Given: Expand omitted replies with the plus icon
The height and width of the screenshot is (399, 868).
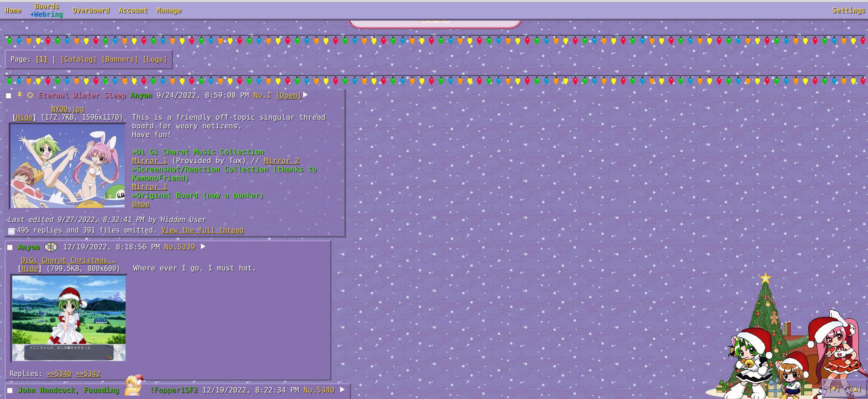Looking at the screenshot, I should point(11,231).
